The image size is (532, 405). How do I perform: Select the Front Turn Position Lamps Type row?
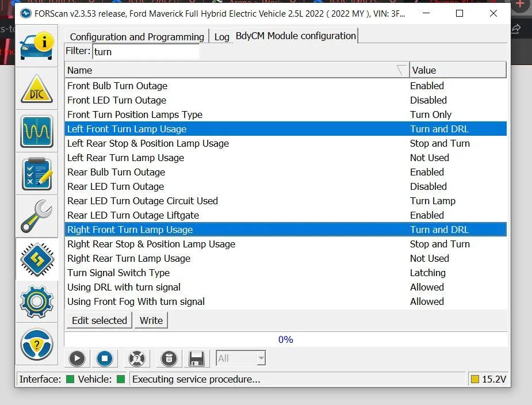(286, 114)
